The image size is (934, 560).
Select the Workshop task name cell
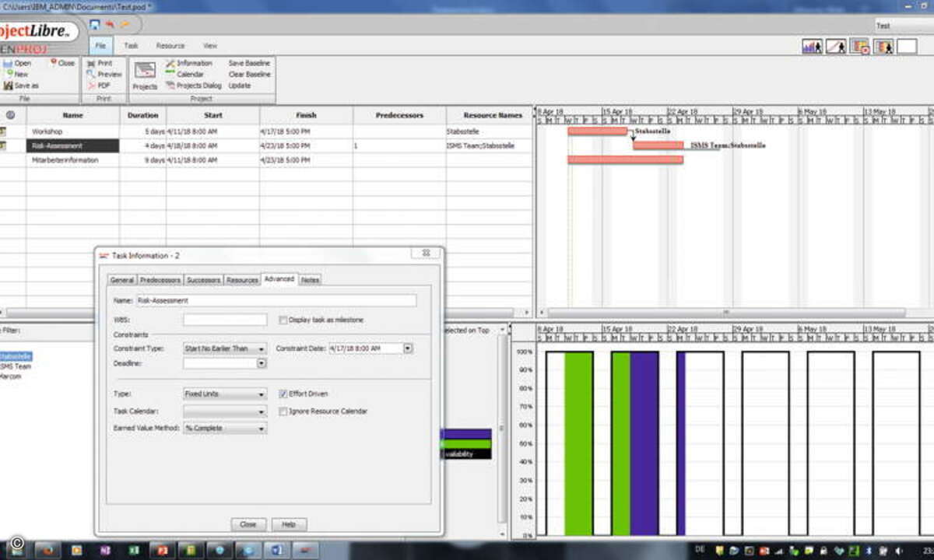72,131
